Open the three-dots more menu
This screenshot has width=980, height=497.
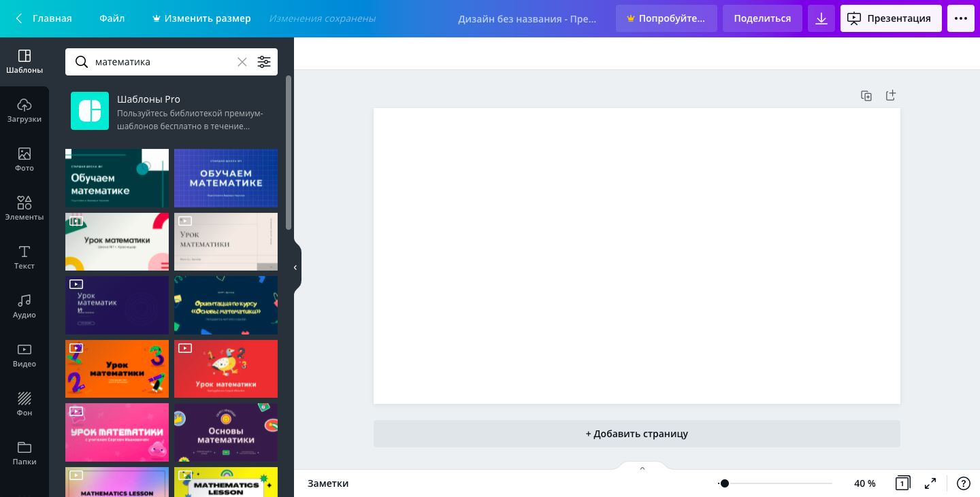[961, 18]
